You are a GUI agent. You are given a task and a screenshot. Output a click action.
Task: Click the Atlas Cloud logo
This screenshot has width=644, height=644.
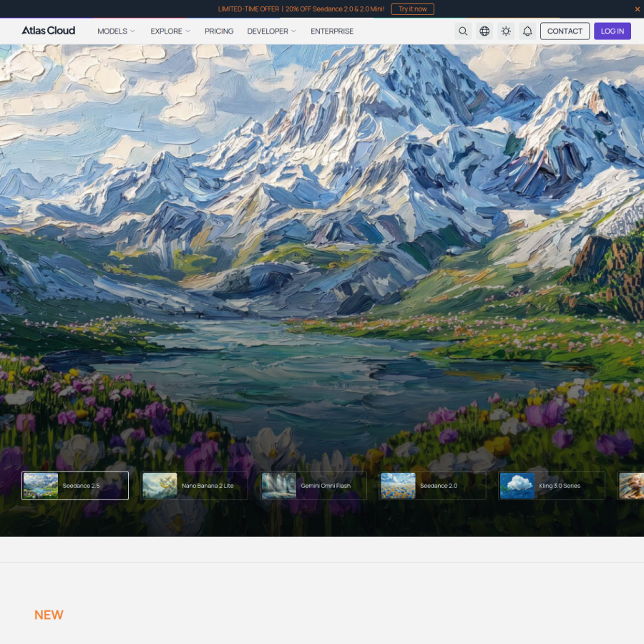coord(49,31)
